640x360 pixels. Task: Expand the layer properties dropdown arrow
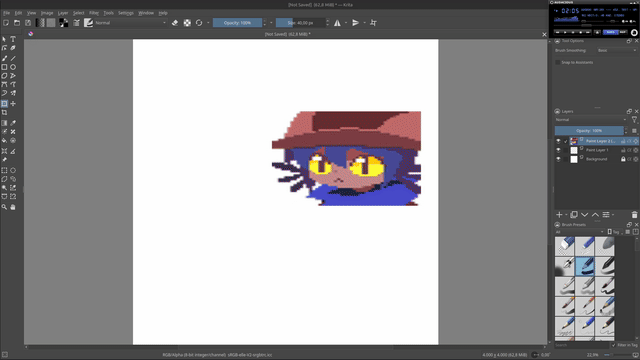pyautogui.click(x=613, y=215)
